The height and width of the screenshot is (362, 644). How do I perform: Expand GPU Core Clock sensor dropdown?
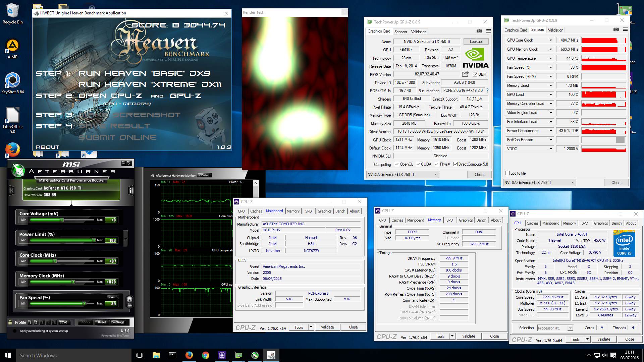click(x=550, y=40)
